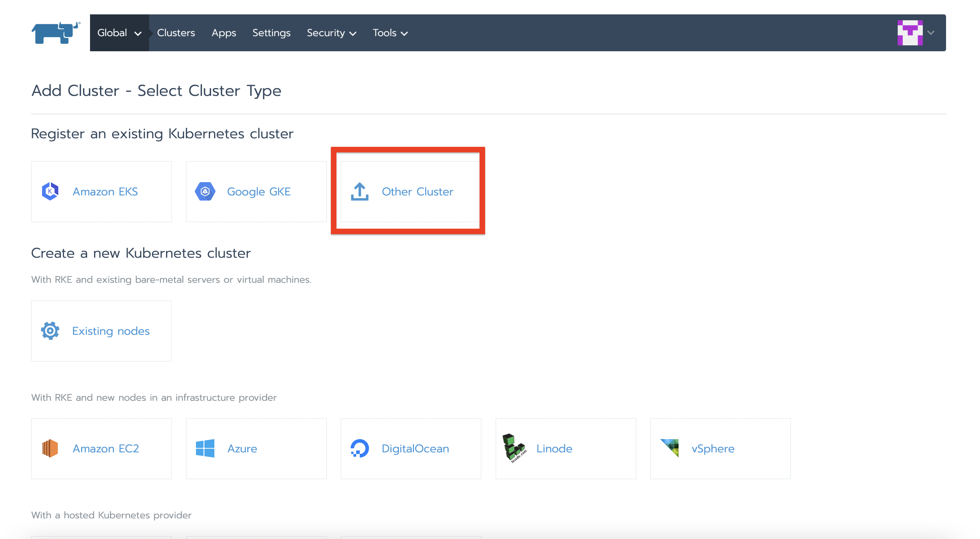Click the Azure Windows logo icon
This screenshot has height=539, width=980.
pyautogui.click(x=205, y=449)
